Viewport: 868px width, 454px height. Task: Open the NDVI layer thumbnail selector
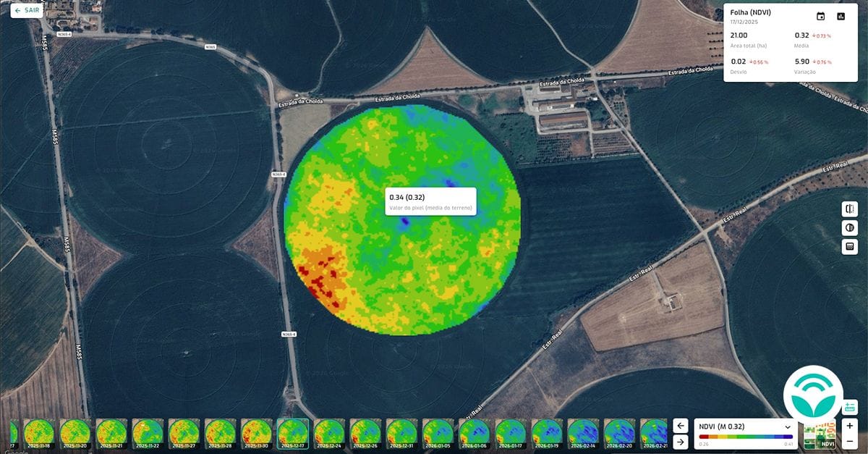coord(820,434)
